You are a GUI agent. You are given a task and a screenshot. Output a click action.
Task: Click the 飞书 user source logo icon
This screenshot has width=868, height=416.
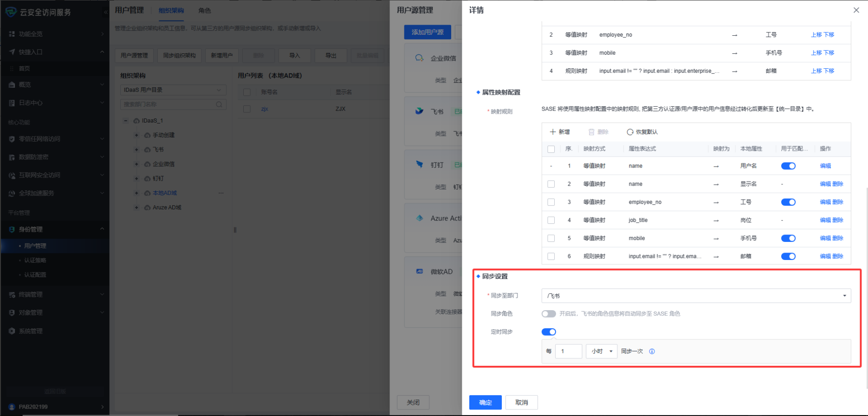tap(420, 111)
